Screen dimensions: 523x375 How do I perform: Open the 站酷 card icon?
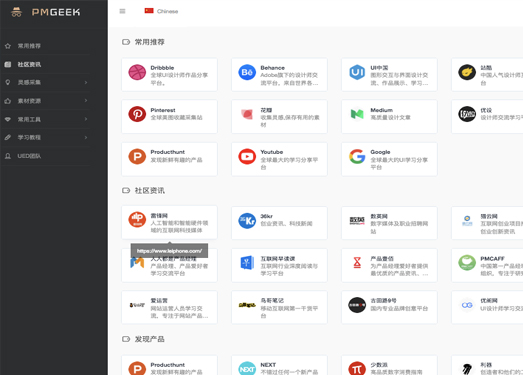(467, 72)
